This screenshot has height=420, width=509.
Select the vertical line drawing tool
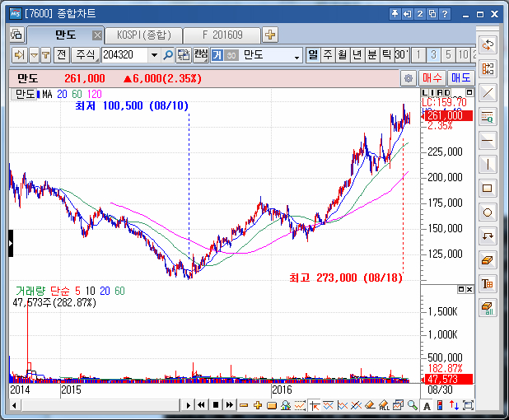pyautogui.click(x=488, y=164)
